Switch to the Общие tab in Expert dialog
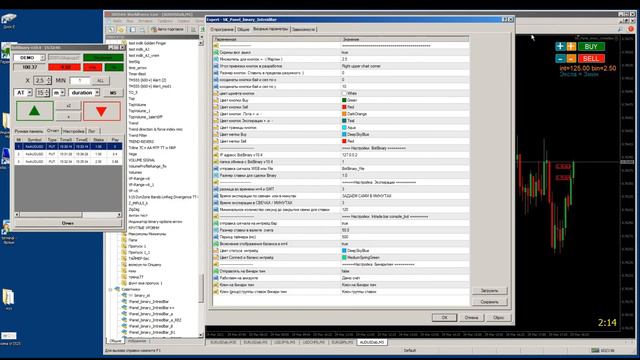This screenshot has width=640, height=360. tap(243, 29)
